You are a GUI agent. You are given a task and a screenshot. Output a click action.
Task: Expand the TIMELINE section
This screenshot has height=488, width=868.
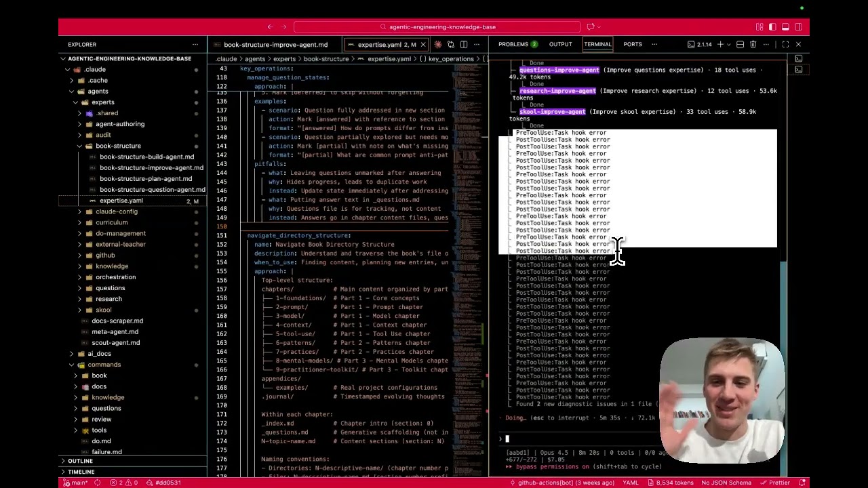click(x=132, y=472)
